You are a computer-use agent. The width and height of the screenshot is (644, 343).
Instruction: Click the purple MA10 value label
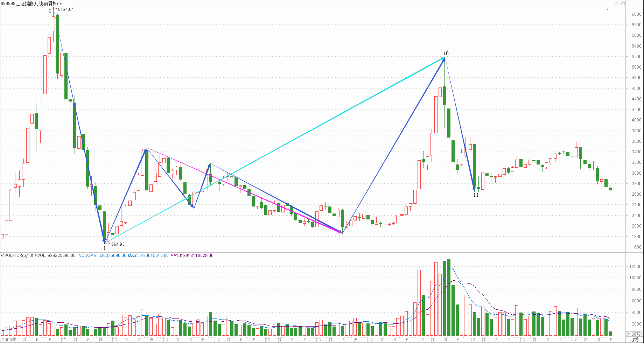pos(192,255)
